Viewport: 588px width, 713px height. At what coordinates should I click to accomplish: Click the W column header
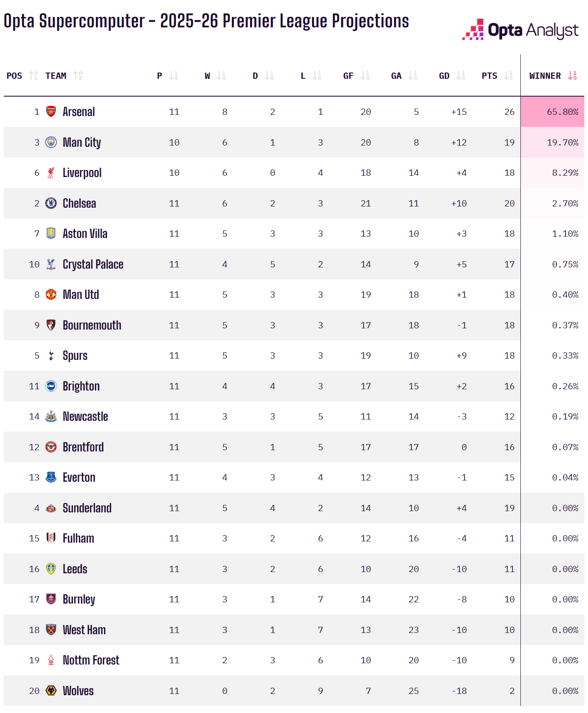click(207, 75)
